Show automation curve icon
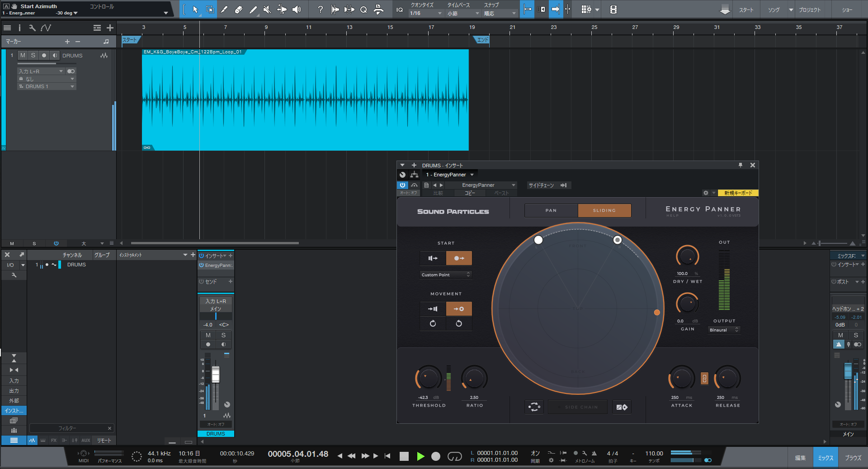Screen dimensions: 868x469 [x=46, y=28]
